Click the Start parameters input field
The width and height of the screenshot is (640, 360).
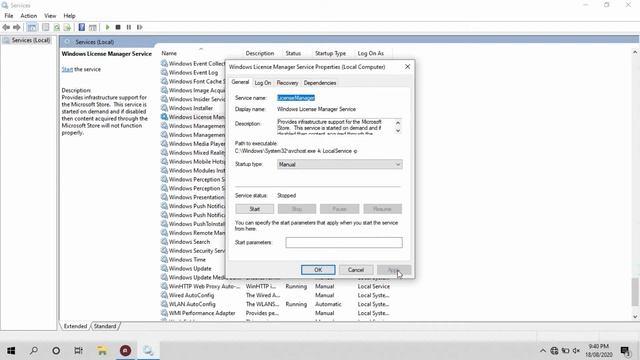344,242
